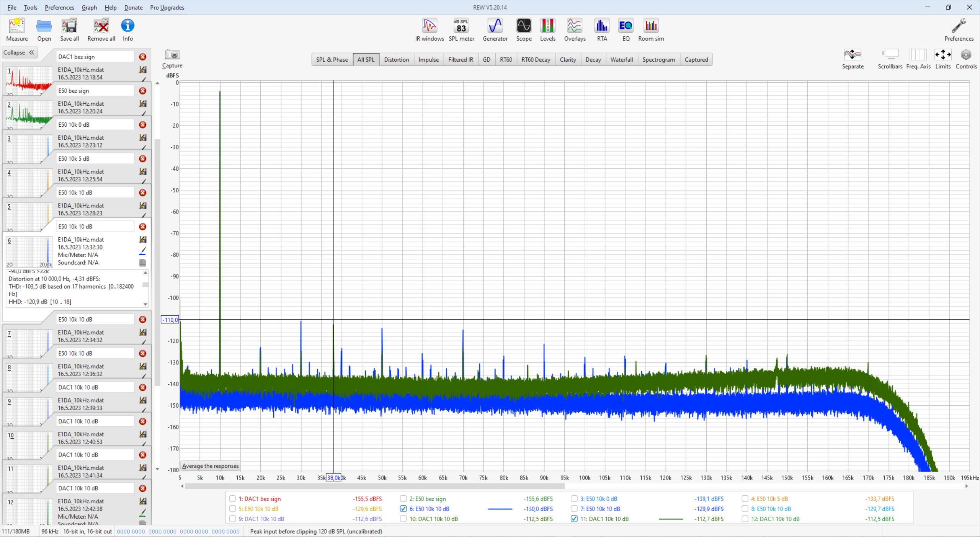Open the Scope tool
Viewport: 980px width, 537px height.
[524, 29]
